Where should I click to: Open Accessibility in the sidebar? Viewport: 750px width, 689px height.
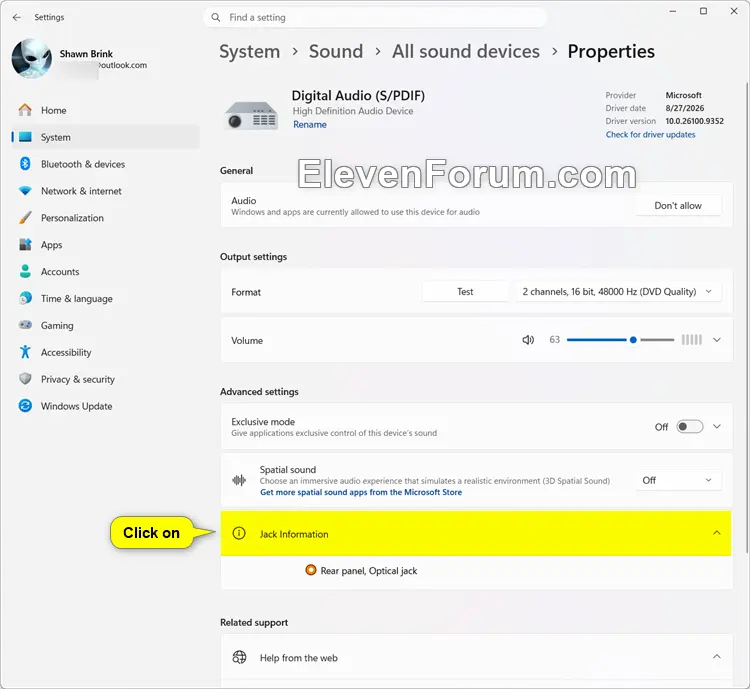click(x=105, y=352)
